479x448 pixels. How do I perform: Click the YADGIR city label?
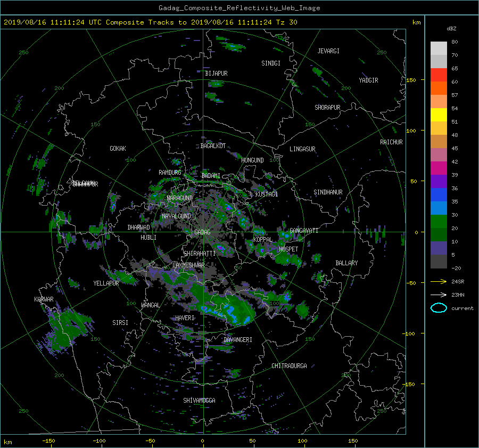click(368, 80)
